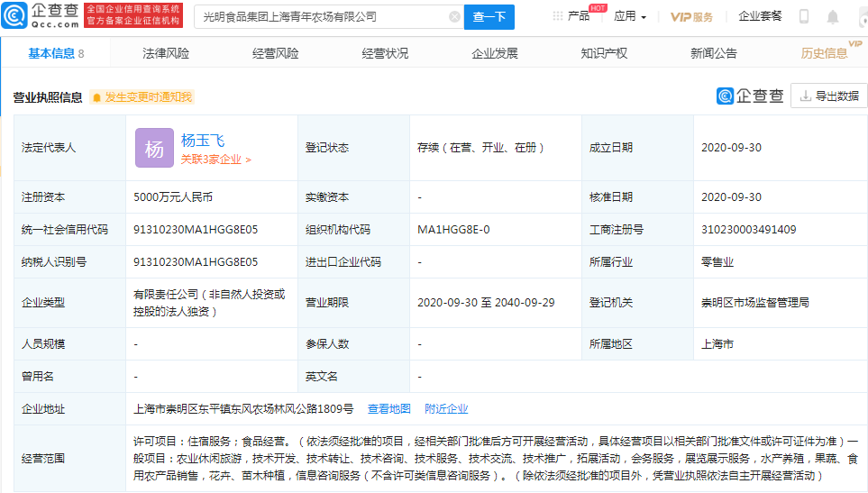Select 核准日期 value 2020-09-30
This screenshot has width=868, height=493.
coord(731,197)
